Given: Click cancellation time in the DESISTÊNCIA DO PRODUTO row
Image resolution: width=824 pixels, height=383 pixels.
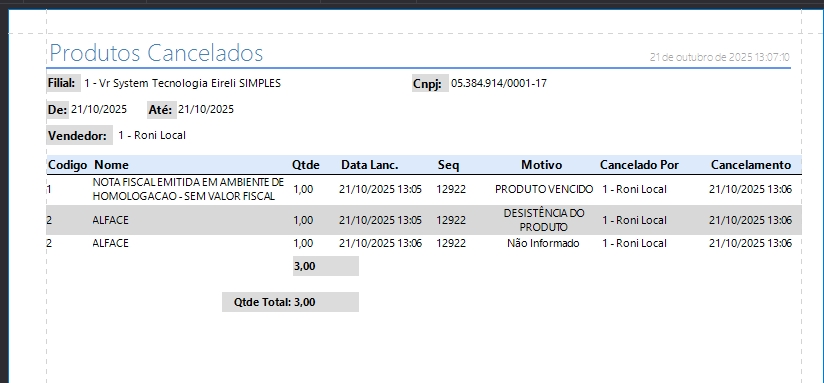Looking at the screenshot, I should coord(750,220).
